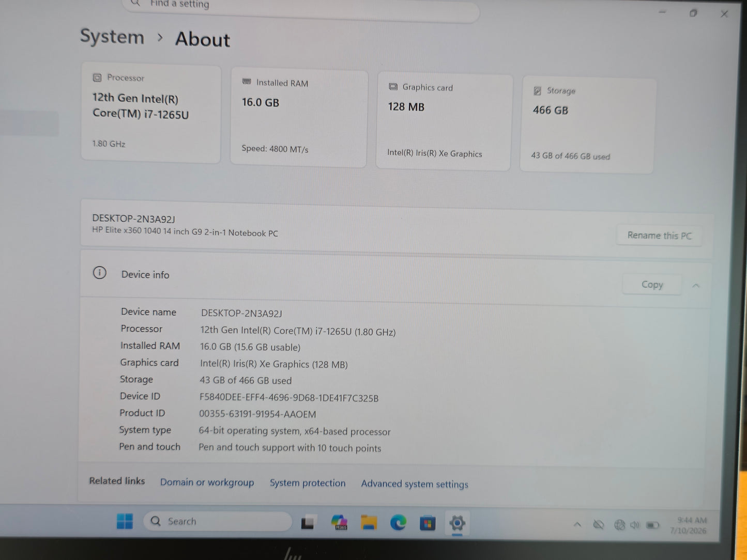Click '43 GB of 466 GB used' in Device info

coord(246,380)
